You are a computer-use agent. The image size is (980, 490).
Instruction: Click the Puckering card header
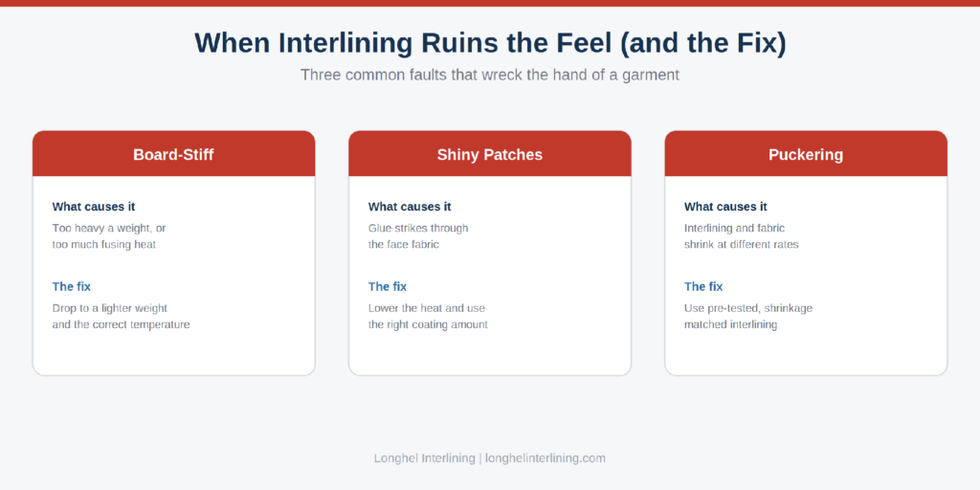click(x=806, y=154)
